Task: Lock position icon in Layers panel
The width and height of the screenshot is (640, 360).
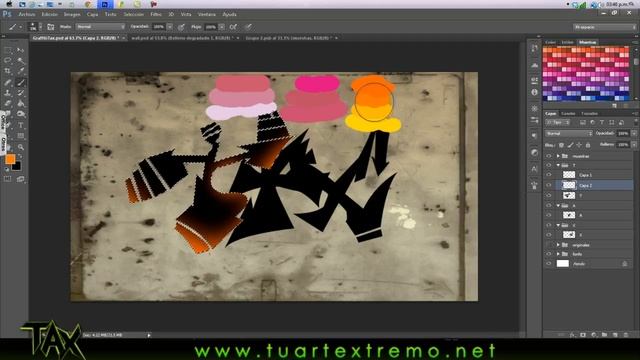Action: (x=579, y=145)
